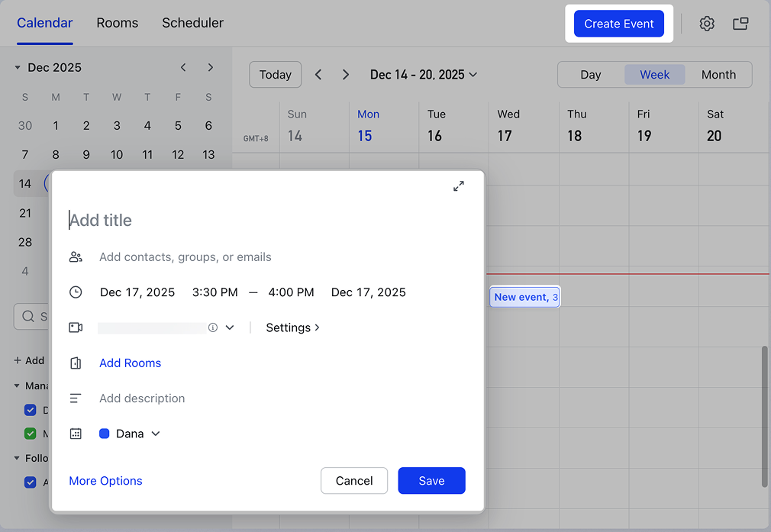
Task: Click the meeting info circle icon
Action: [213, 327]
